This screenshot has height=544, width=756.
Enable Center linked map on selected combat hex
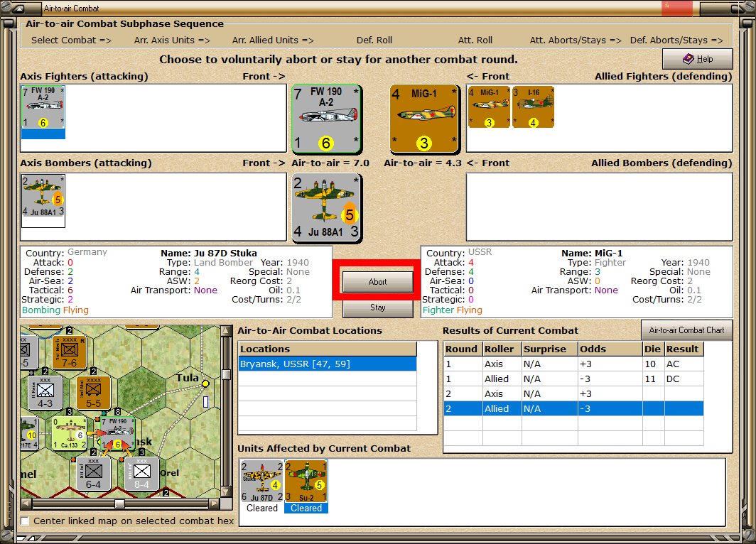click(x=25, y=521)
